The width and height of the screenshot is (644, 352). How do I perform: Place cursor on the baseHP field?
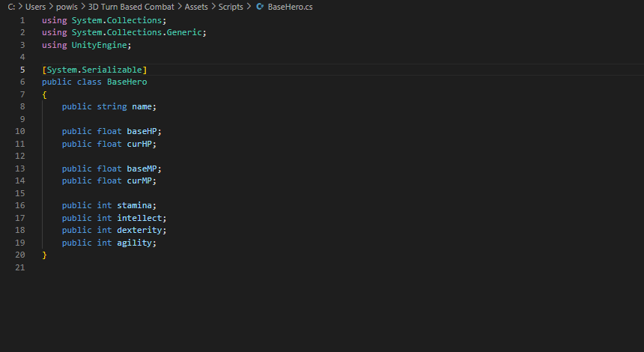[x=142, y=131]
